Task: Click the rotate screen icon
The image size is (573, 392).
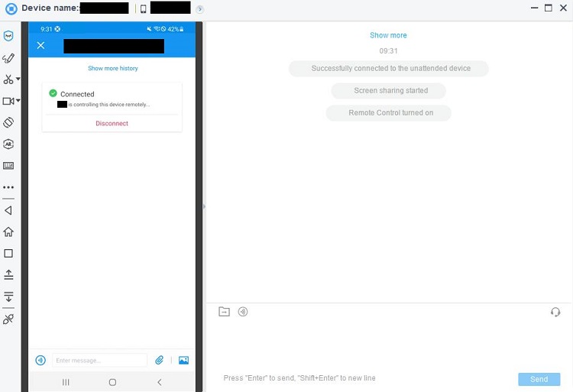Action: tap(8, 121)
